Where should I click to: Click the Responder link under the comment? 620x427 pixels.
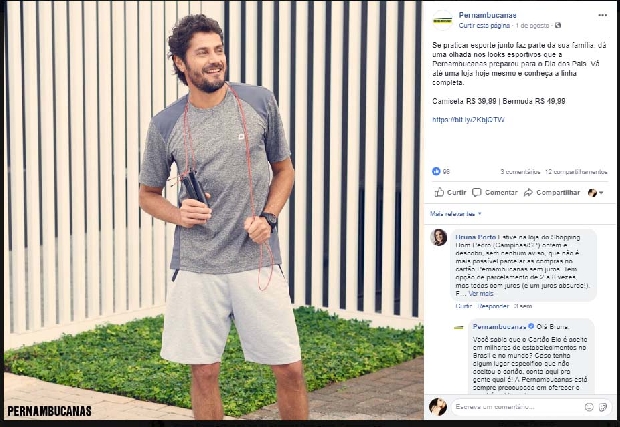493,306
